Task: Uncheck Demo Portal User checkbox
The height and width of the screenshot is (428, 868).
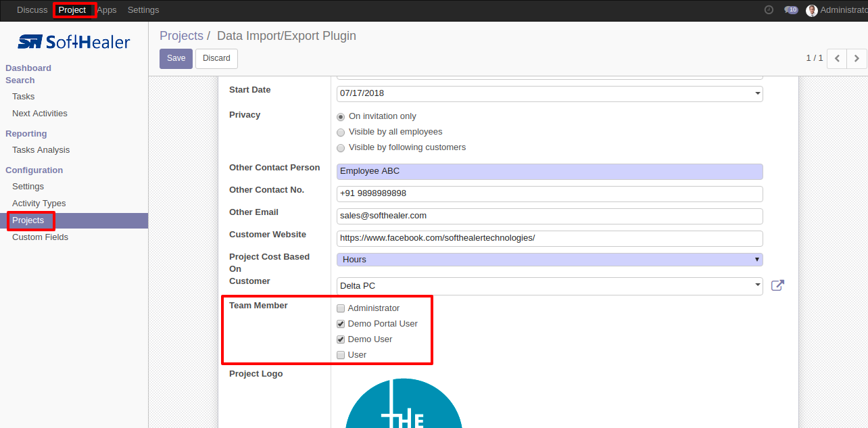Action: (x=341, y=324)
